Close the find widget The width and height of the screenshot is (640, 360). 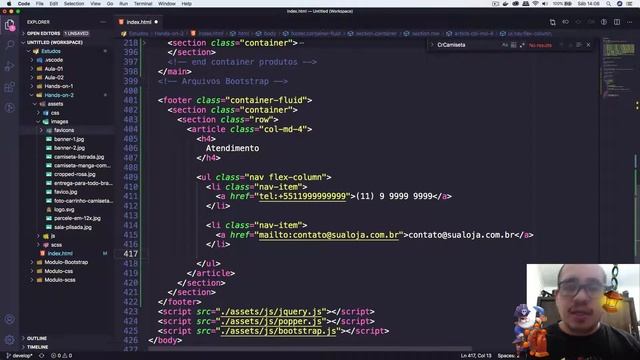(x=588, y=45)
